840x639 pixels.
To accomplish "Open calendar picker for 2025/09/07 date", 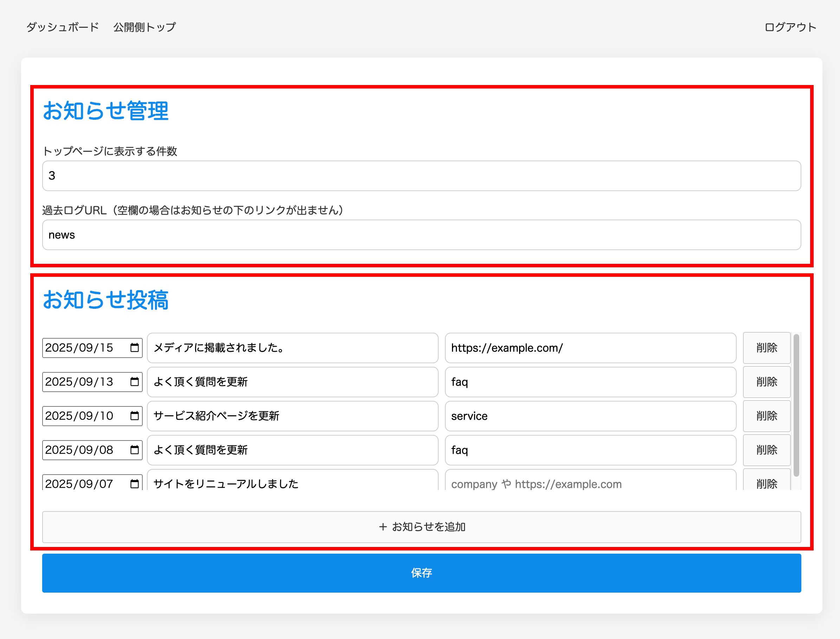I will click(x=134, y=483).
